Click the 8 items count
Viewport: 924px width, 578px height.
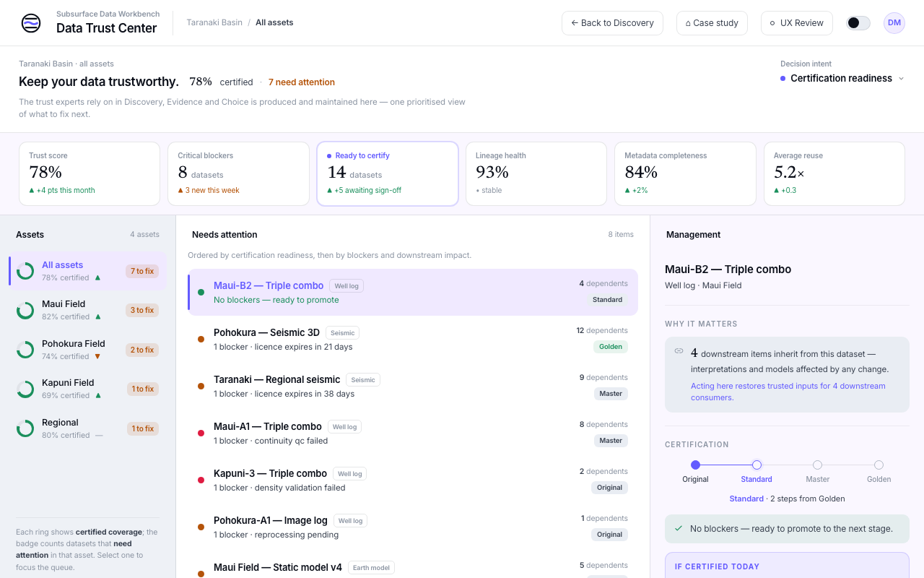click(x=621, y=234)
